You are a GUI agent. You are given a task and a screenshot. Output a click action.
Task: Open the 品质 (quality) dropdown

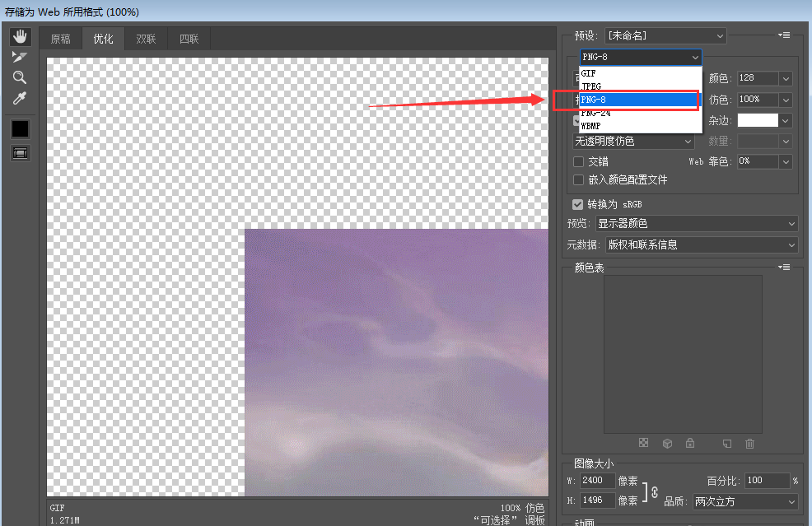pos(745,501)
